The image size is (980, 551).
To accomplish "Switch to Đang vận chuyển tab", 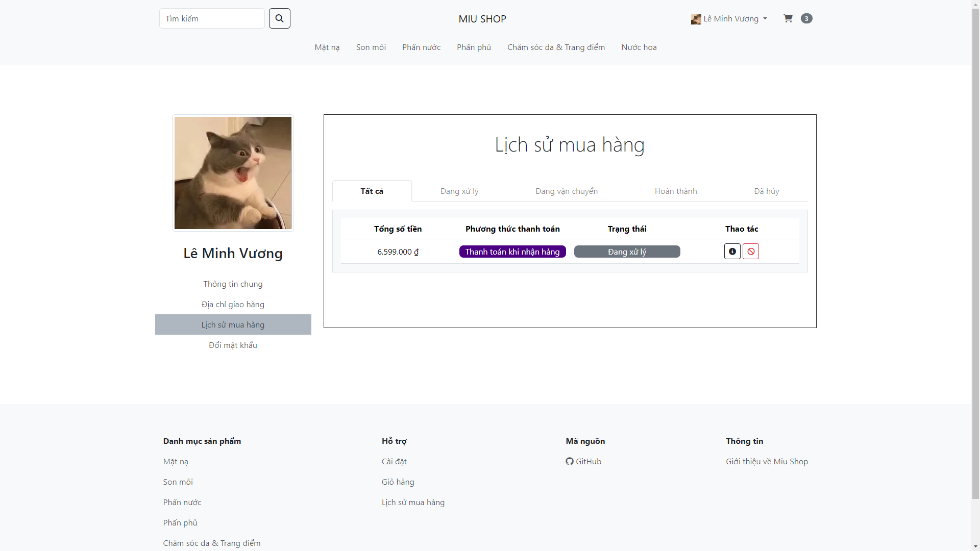I will tap(566, 191).
